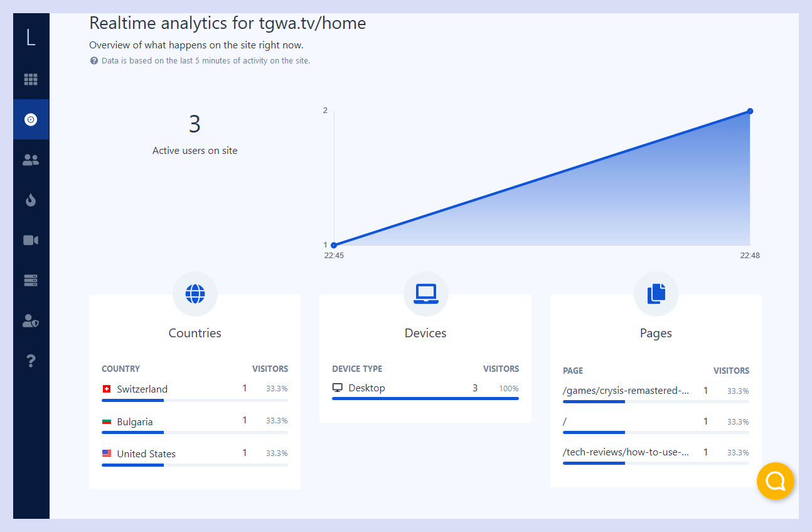This screenshot has width=812, height=532.
Task: Click the 22:45 time axis label
Action: (x=334, y=256)
